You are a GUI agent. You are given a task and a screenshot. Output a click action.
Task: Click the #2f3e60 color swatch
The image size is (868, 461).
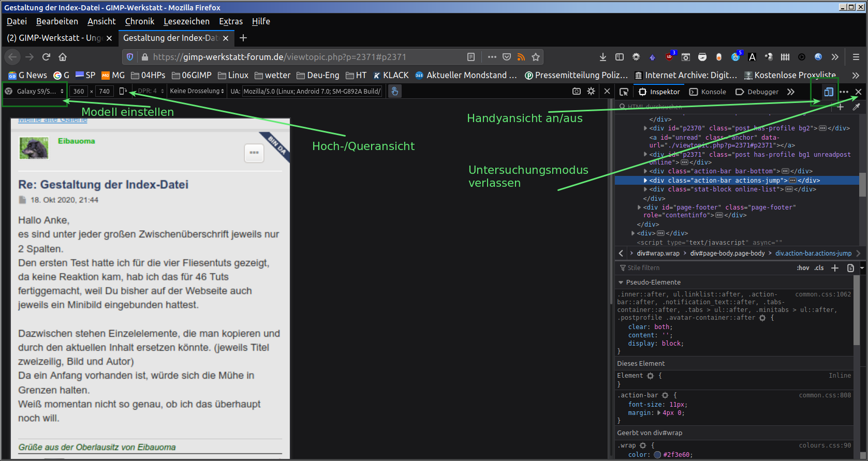657,455
